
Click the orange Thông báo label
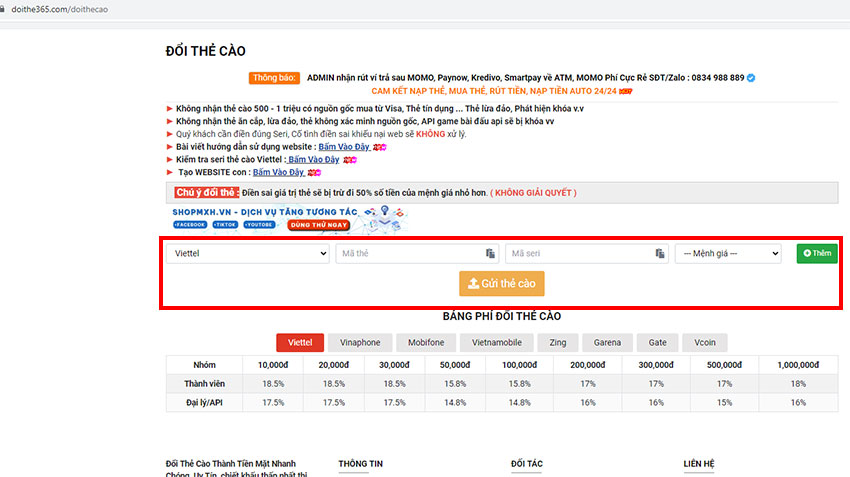coord(274,78)
